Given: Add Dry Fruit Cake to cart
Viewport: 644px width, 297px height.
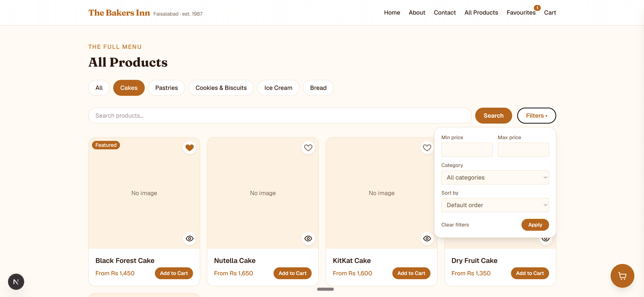Looking at the screenshot, I should tap(530, 273).
